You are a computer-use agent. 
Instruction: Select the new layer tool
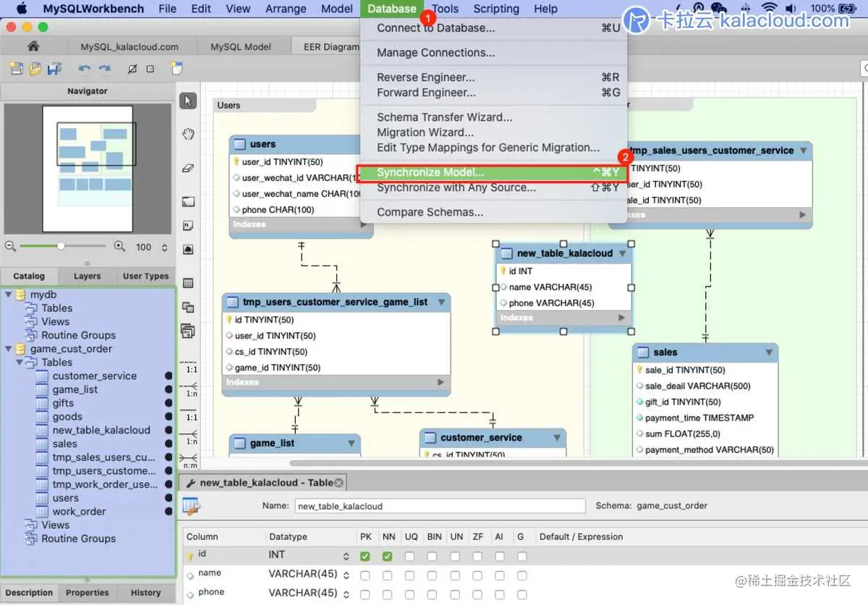tap(188, 202)
